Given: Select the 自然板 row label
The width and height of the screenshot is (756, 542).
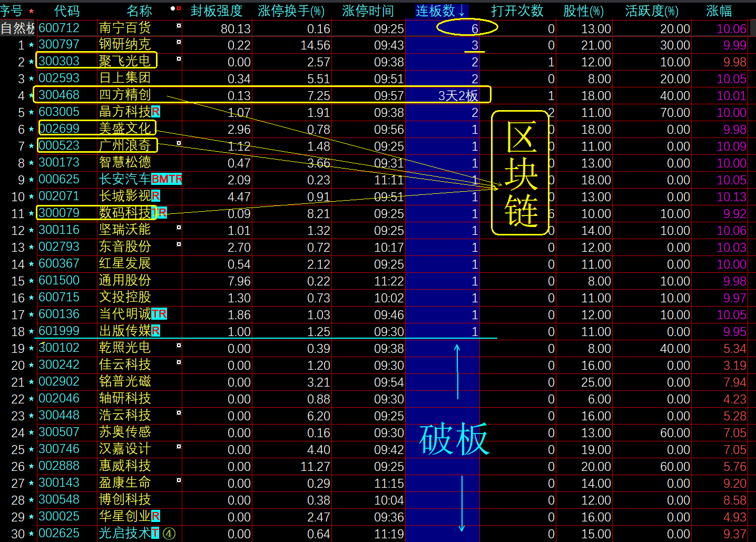Looking at the screenshot, I should (x=18, y=28).
